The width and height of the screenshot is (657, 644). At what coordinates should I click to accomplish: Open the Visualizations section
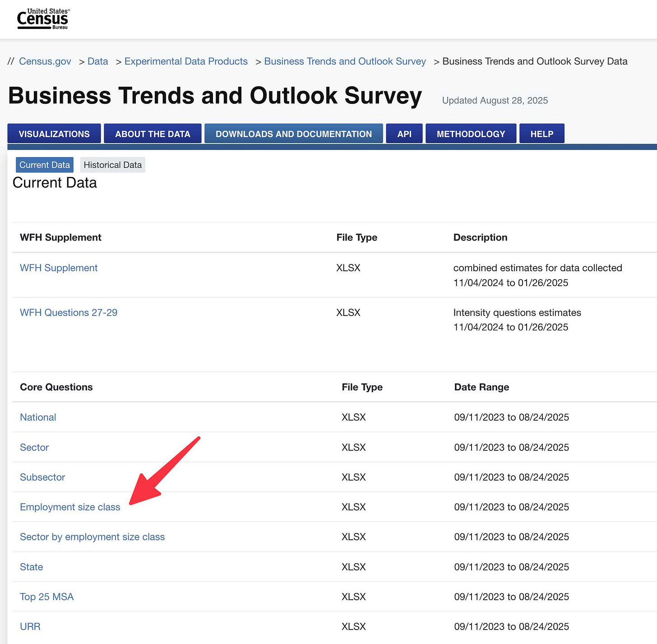coord(54,134)
